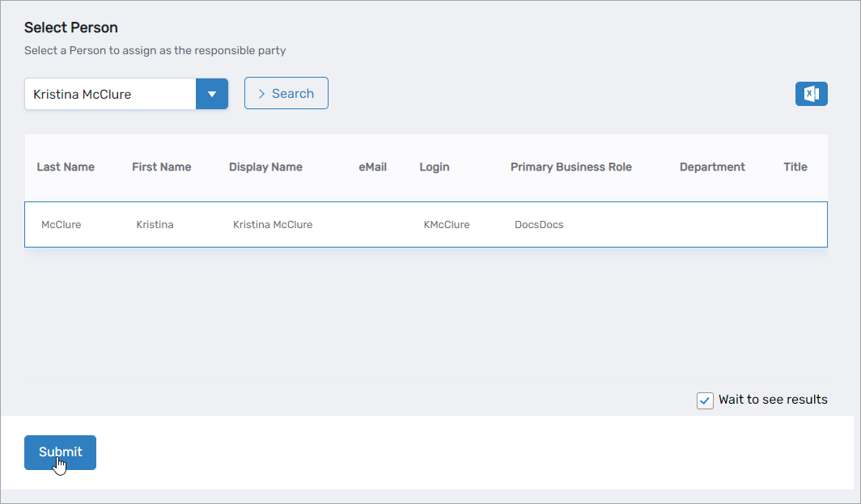Image resolution: width=861 pixels, height=504 pixels.
Task: Sort results by First Name column
Action: click(161, 167)
